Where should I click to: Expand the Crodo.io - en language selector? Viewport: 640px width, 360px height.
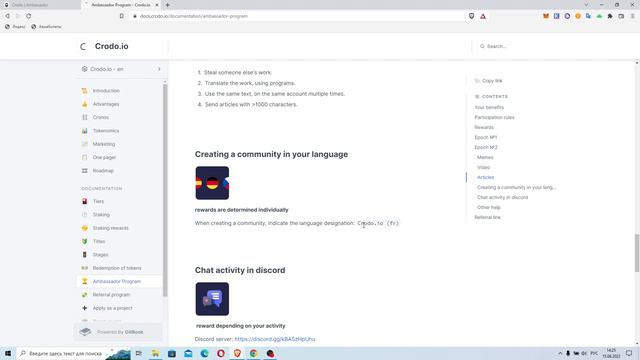click(x=121, y=69)
